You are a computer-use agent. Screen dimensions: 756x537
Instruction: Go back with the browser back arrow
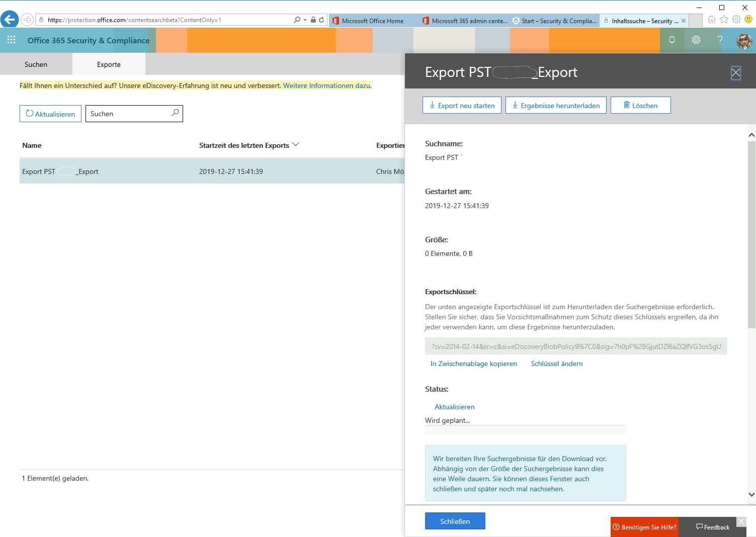pos(10,20)
